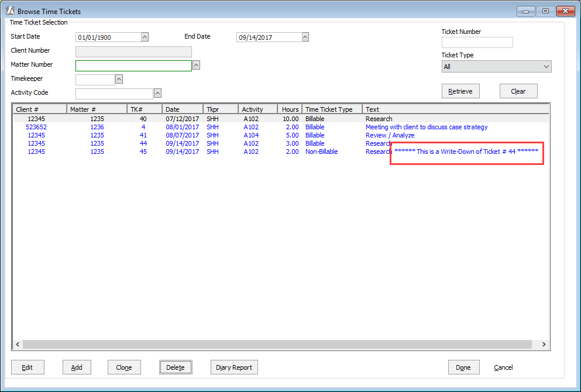Close the Browse Time Tickets window
Image resolution: width=581 pixels, height=392 pixels.
565,11
